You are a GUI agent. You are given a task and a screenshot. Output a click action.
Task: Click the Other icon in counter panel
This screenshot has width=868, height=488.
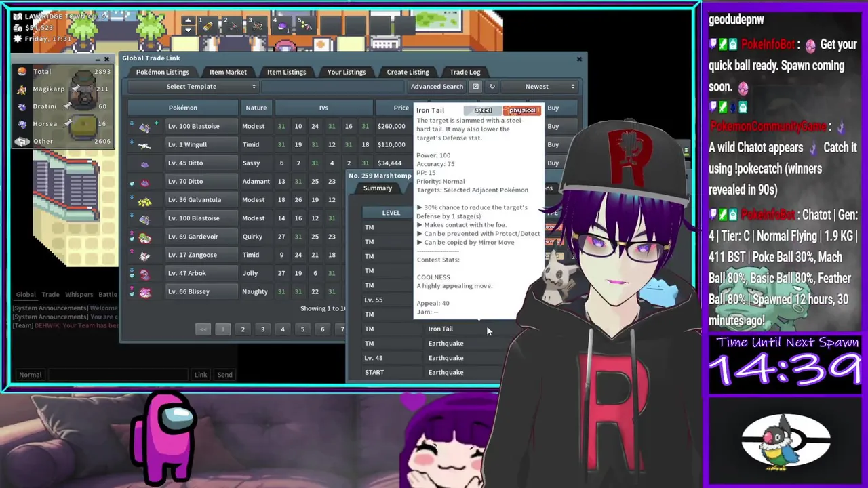(22, 142)
